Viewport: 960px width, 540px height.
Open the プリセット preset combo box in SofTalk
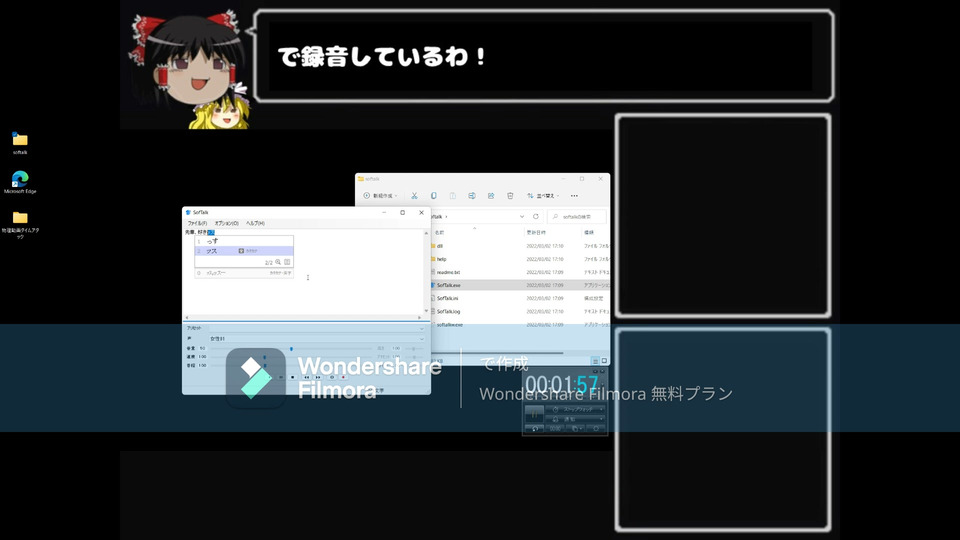317,328
